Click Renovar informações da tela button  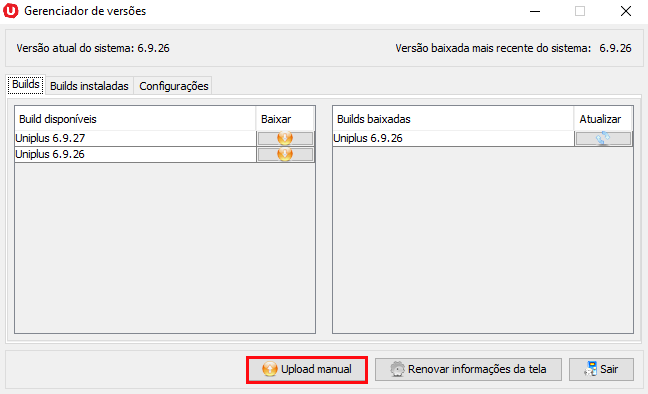click(x=468, y=369)
